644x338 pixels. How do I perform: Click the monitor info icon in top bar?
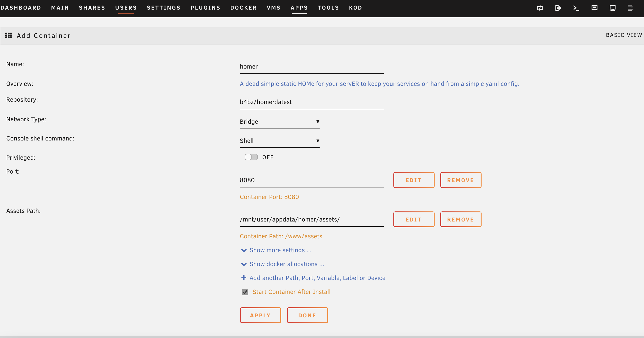613,8
